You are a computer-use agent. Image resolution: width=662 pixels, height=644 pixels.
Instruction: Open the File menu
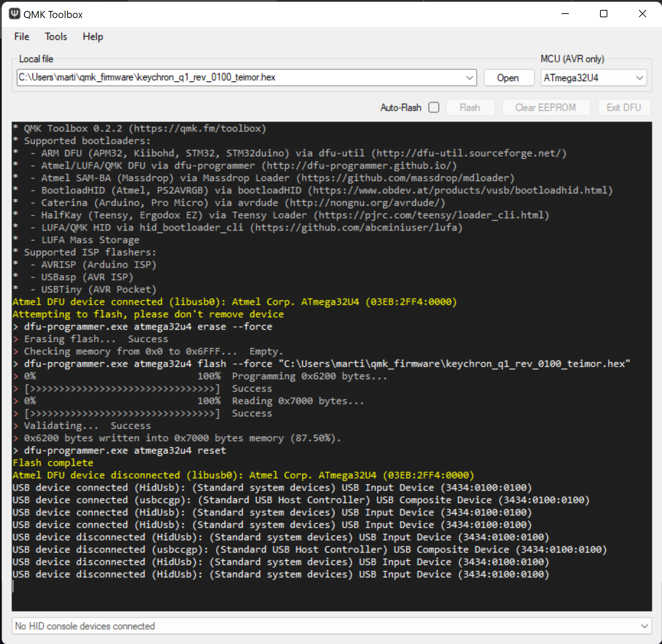click(22, 37)
